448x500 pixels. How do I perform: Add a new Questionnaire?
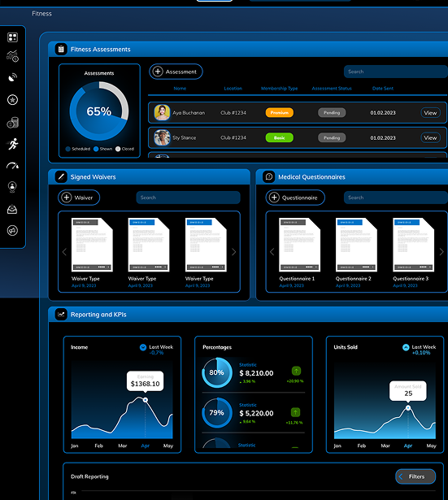pyautogui.click(x=295, y=198)
